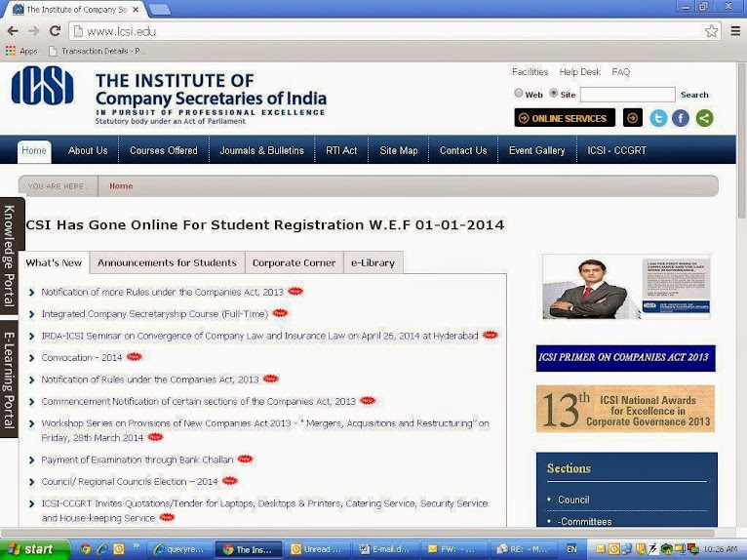Click the ICSI logo

[x=42, y=85]
